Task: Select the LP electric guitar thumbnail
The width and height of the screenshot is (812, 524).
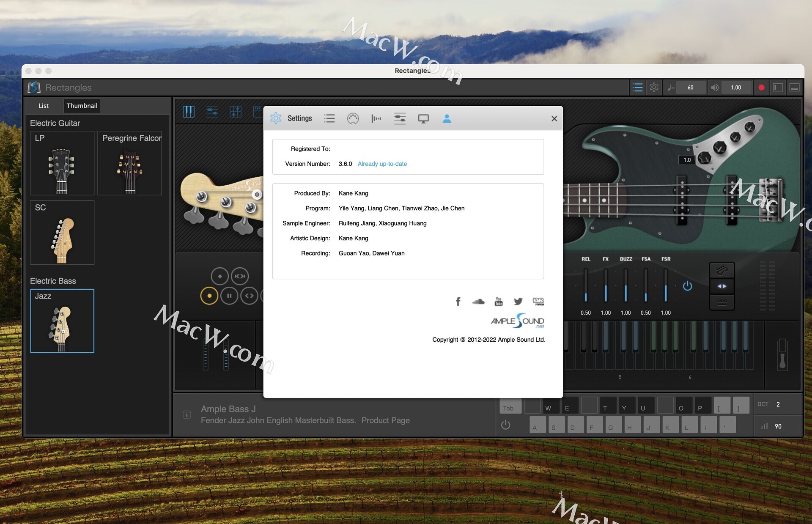Action: pyautogui.click(x=62, y=163)
